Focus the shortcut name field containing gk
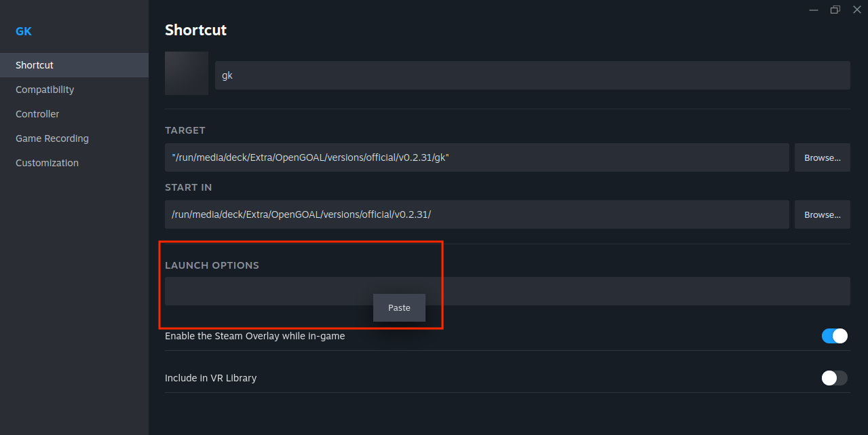The image size is (868, 435). [x=532, y=75]
